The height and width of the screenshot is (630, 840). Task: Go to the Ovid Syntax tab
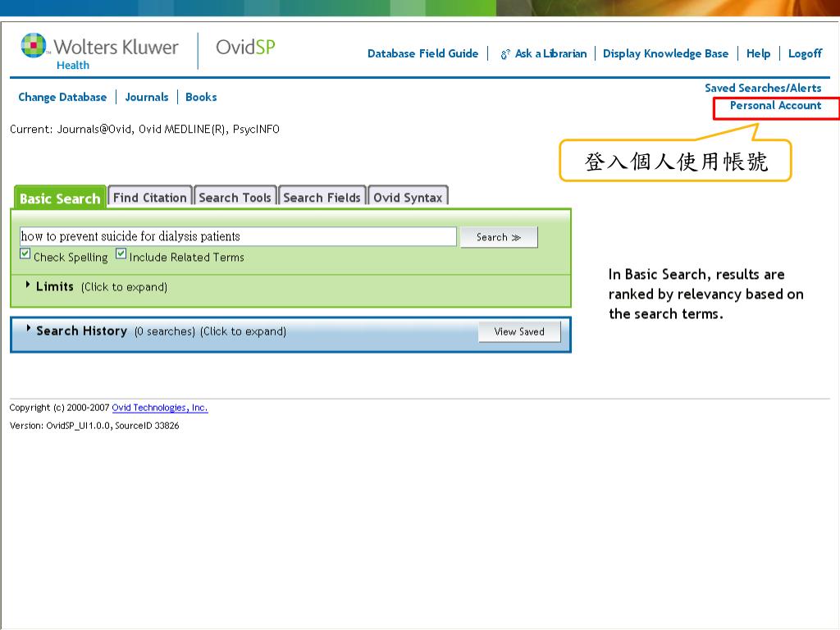click(408, 197)
